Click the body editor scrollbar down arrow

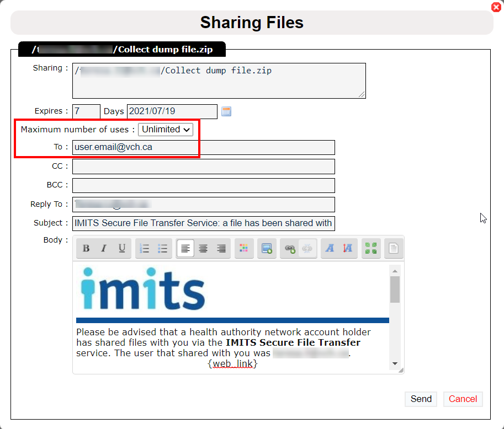(x=395, y=363)
